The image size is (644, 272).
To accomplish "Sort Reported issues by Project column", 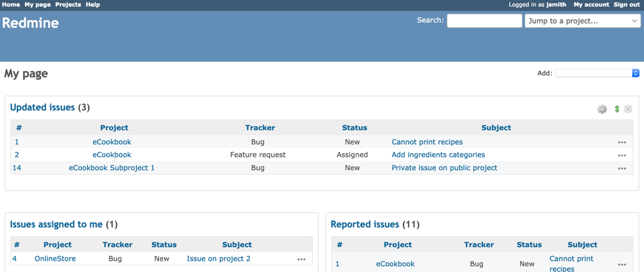I will pyautogui.click(x=398, y=245).
